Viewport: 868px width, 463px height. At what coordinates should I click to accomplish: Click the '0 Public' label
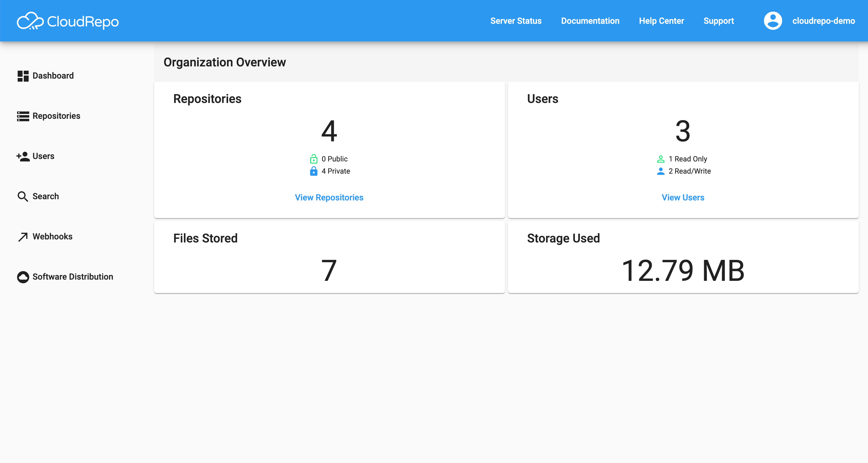(334, 159)
